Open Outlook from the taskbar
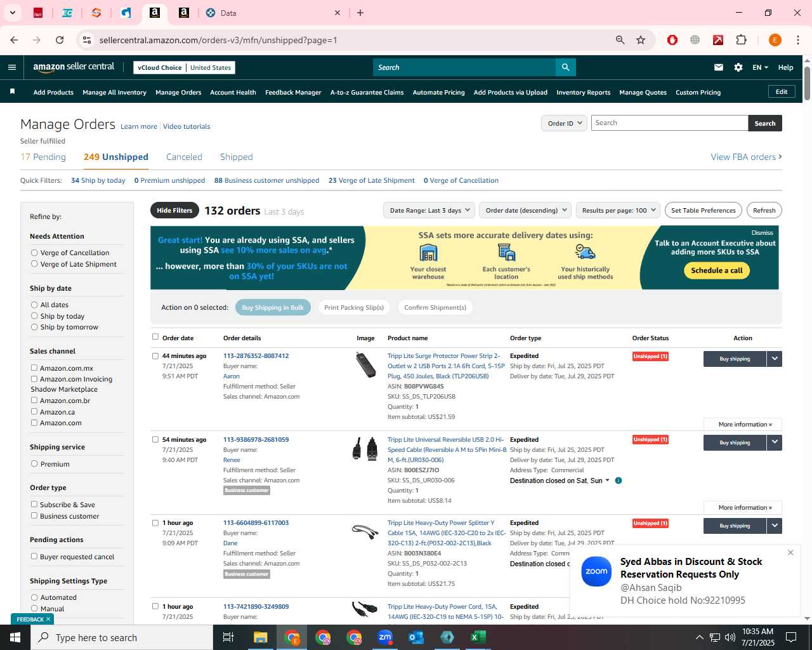The width and height of the screenshot is (812, 650). coord(416,637)
